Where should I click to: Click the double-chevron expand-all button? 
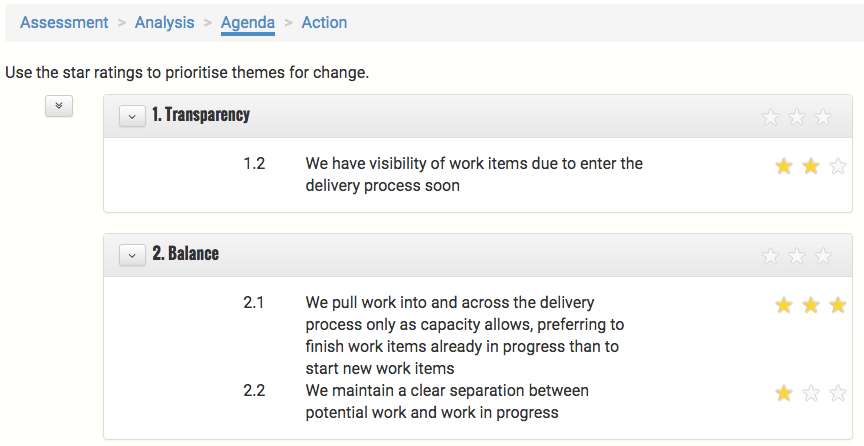(59, 106)
